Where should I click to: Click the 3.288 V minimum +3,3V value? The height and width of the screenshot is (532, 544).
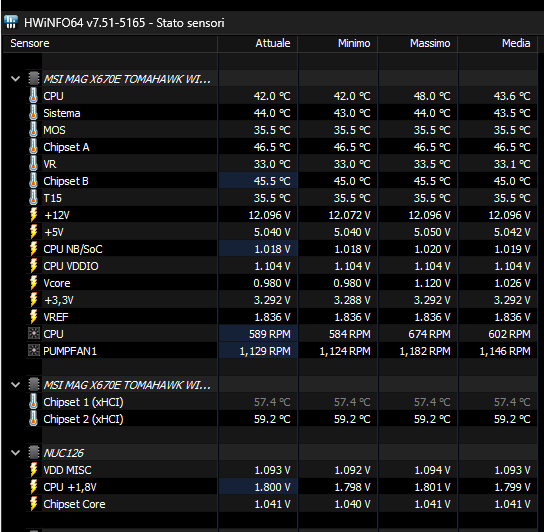[x=352, y=300]
